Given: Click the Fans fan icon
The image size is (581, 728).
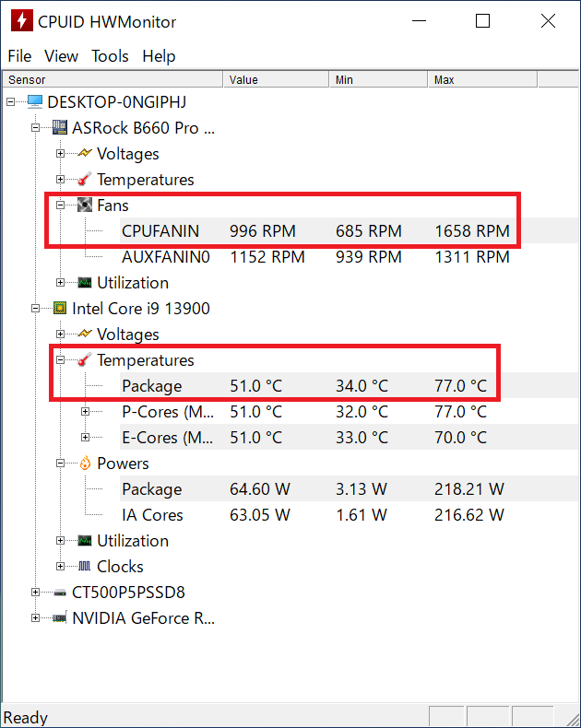Looking at the screenshot, I should click(85, 205).
